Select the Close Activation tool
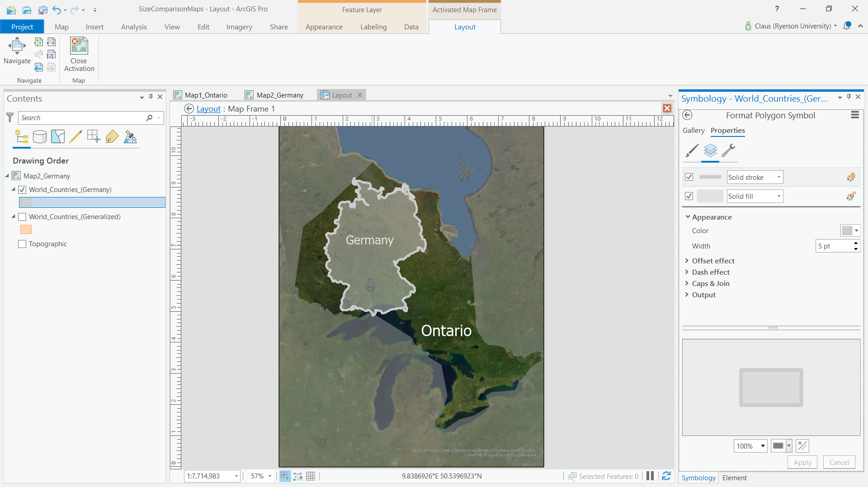Image resolution: width=868 pixels, height=487 pixels. click(x=79, y=54)
